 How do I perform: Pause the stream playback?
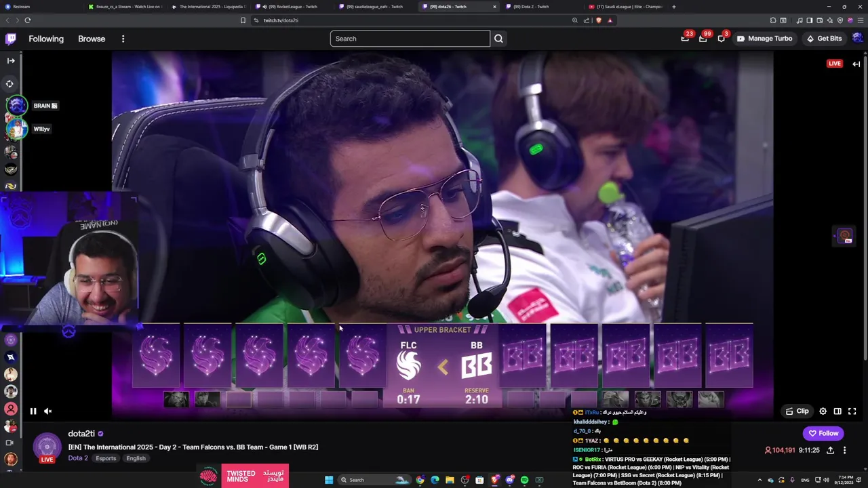tap(33, 411)
